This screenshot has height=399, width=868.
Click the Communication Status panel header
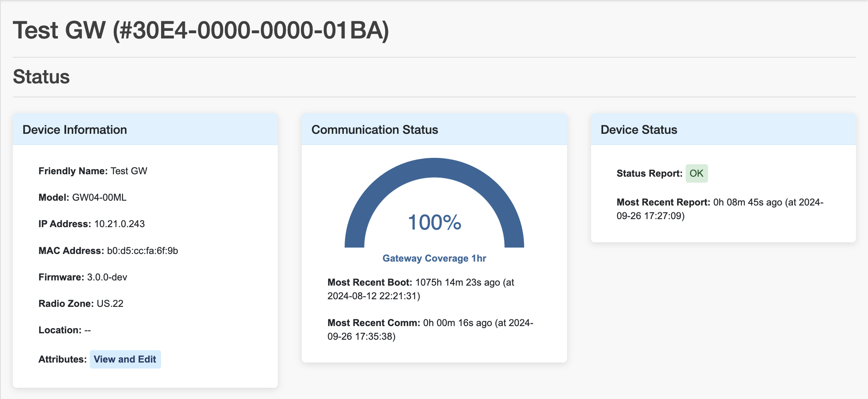click(375, 129)
